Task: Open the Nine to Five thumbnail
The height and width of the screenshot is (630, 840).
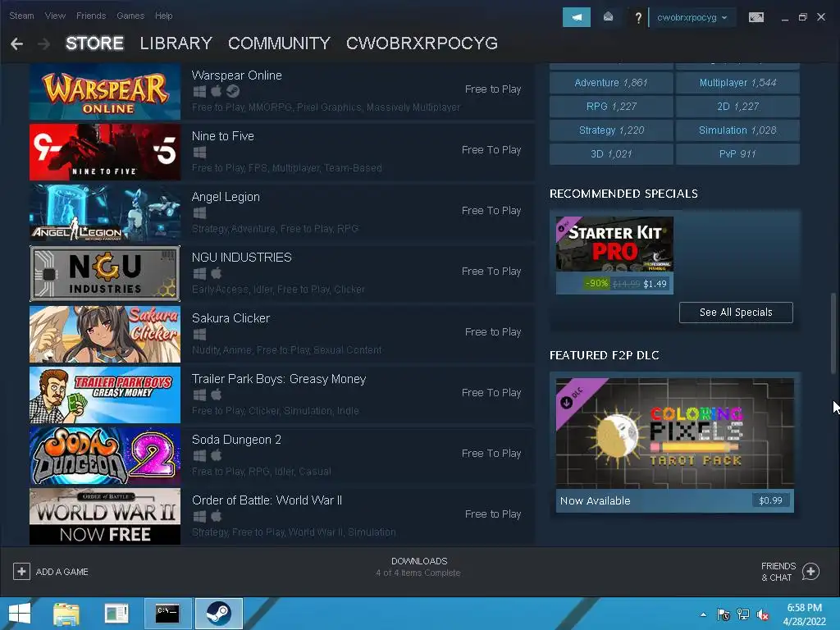Action: (x=105, y=152)
